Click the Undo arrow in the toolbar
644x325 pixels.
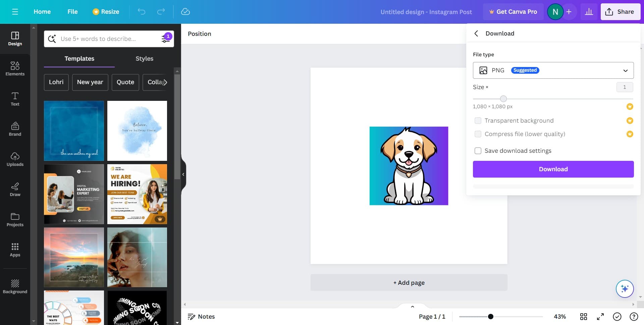point(142,11)
